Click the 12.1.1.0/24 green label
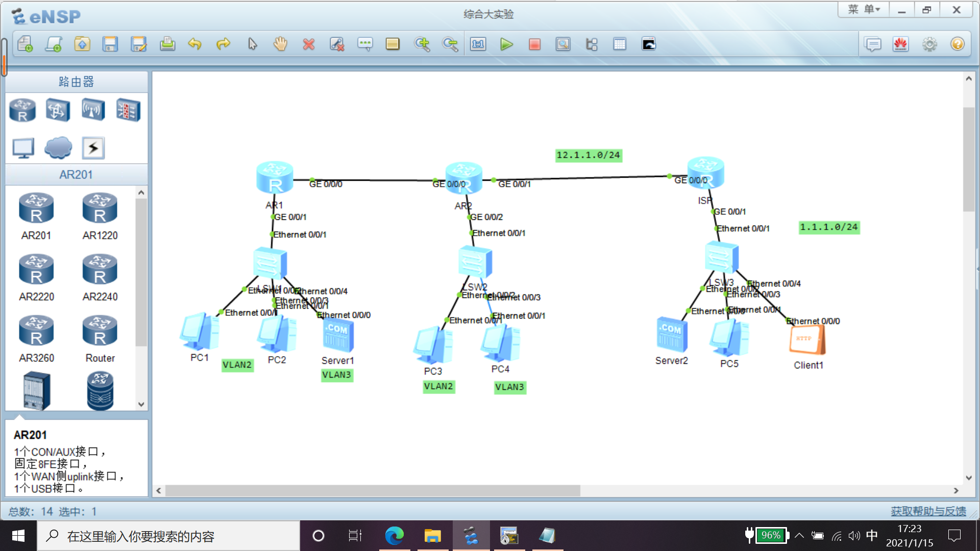The height and width of the screenshot is (551, 980). click(588, 155)
